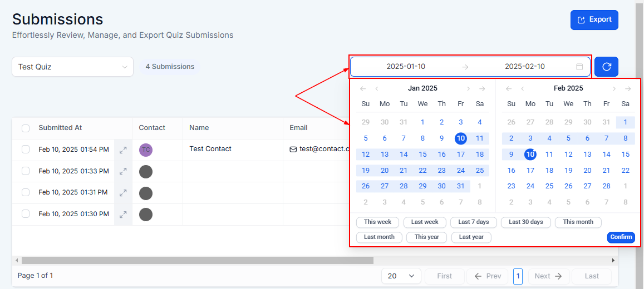Select February 28 in the Feb calendar
This screenshot has width=644, height=289.
[x=606, y=186]
